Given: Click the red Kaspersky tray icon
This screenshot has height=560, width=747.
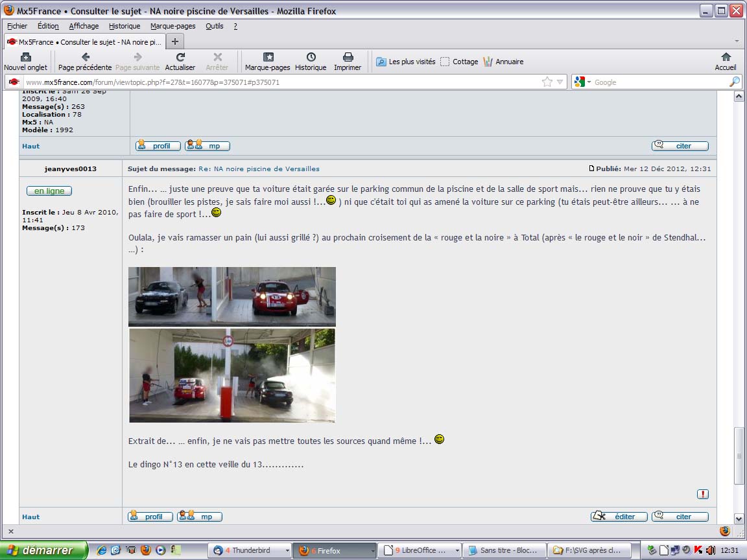Looking at the screenshot, I should 698,550.
